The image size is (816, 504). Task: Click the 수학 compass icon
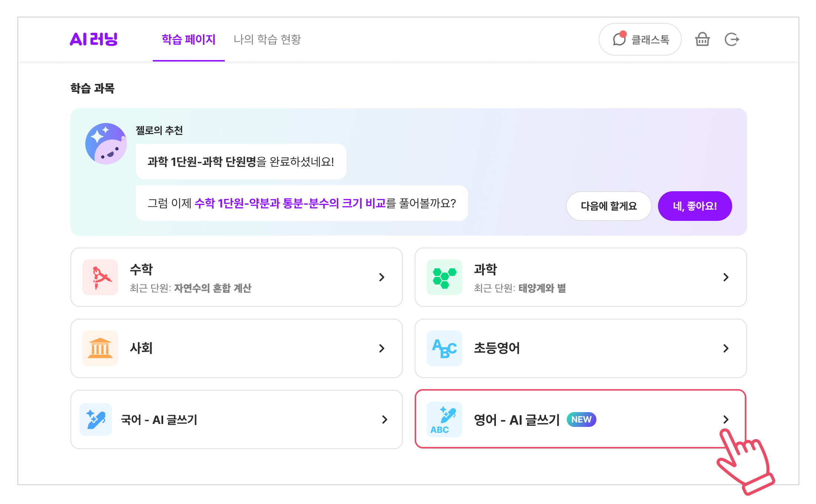pyautogui.click(x=100, y=277)
